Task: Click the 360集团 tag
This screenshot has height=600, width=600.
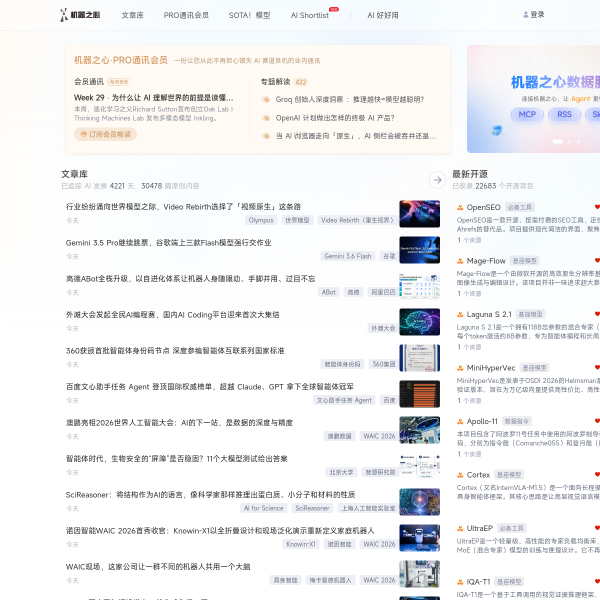Action: [x=384, y=364]
